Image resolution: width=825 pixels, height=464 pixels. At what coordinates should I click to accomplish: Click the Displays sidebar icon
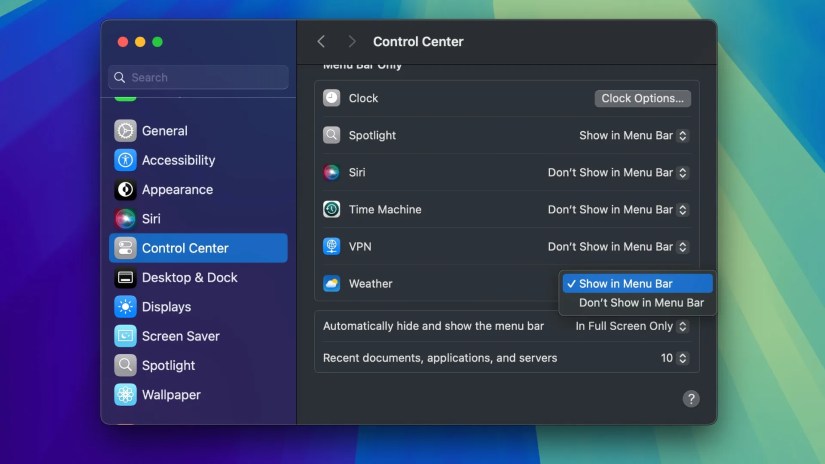tap(125, 307)
